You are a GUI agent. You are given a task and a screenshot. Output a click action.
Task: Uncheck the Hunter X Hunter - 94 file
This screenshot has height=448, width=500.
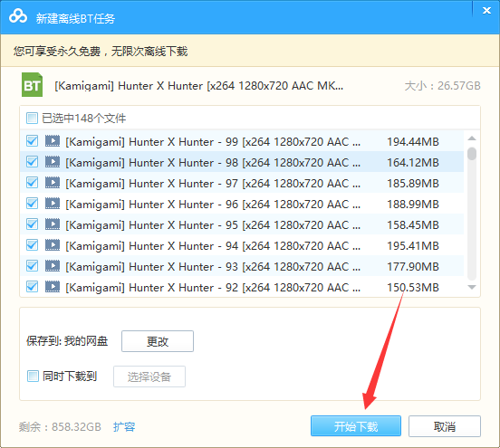click(32, 245)
